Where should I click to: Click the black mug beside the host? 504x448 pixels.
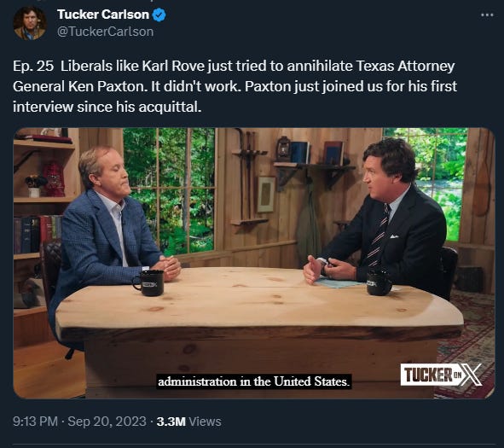click(379, 282)
